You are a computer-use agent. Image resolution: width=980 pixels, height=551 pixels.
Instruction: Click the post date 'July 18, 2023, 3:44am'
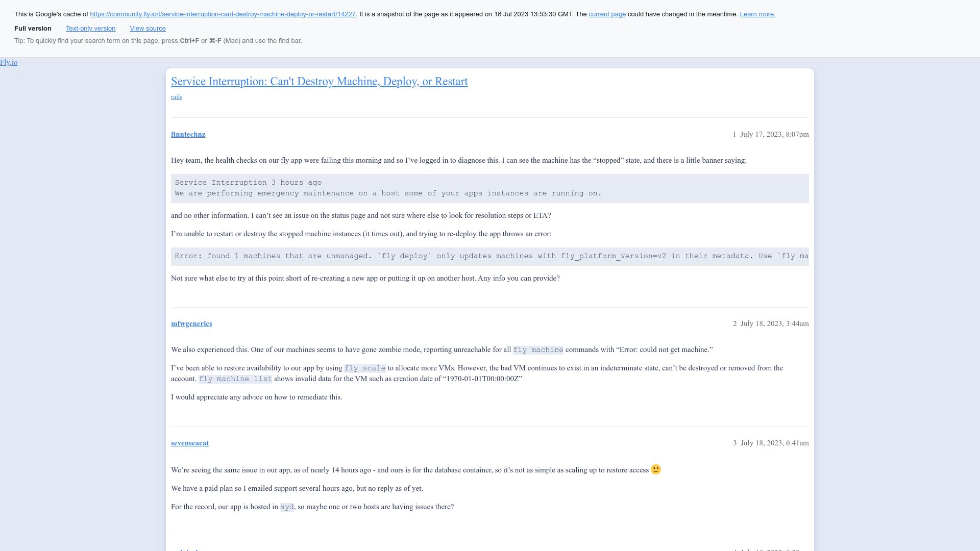(775, 323)
